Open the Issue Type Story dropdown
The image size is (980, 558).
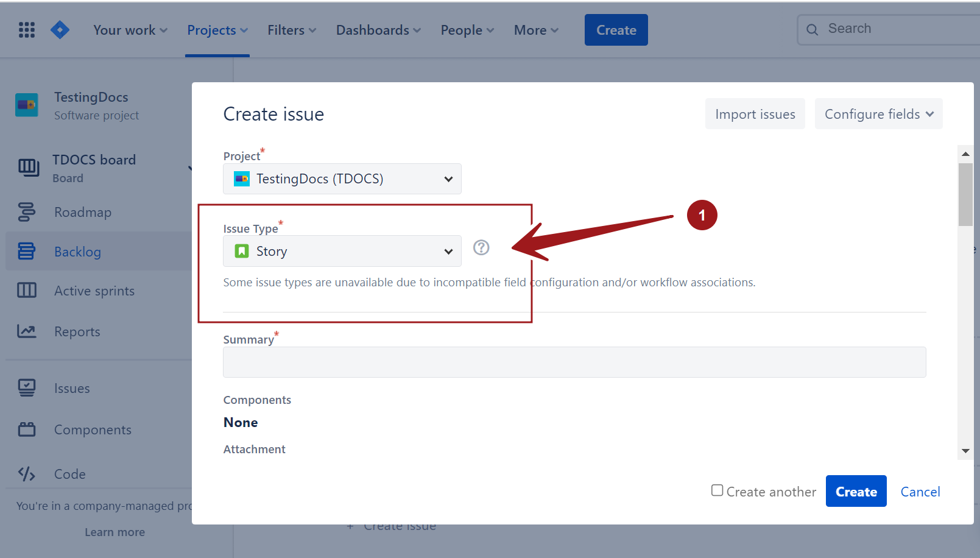342,251
